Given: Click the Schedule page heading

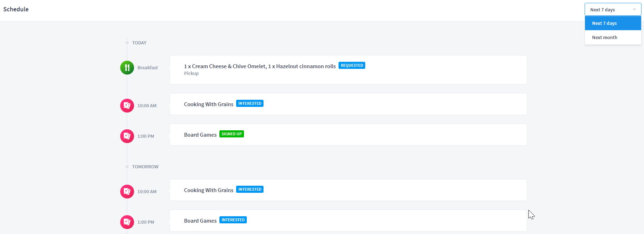Looking at the screenshot, I should [16, 9].
